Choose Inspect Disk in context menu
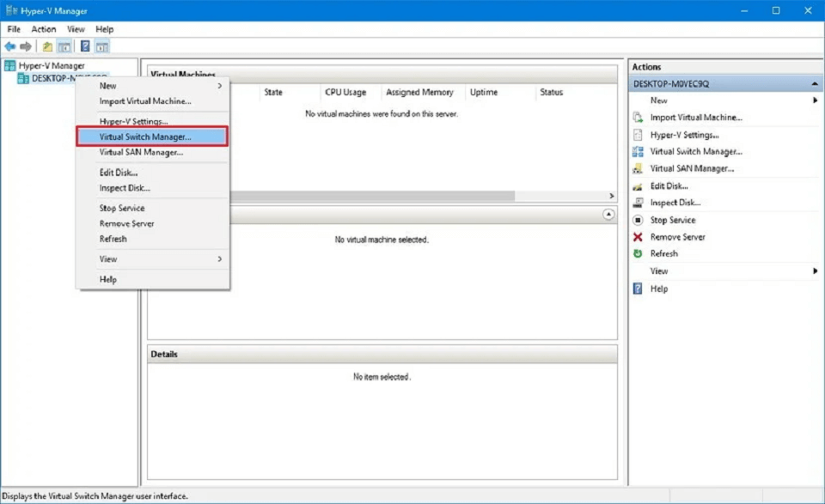The width and height of the screenshot is (825, 504). [x=152, y=188]
